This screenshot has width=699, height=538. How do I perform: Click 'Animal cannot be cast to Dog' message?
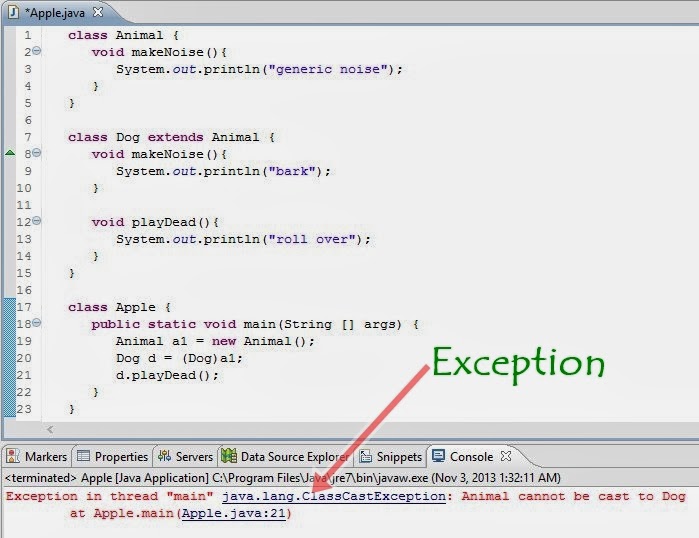pyautogui.click(x=573, y=496)
